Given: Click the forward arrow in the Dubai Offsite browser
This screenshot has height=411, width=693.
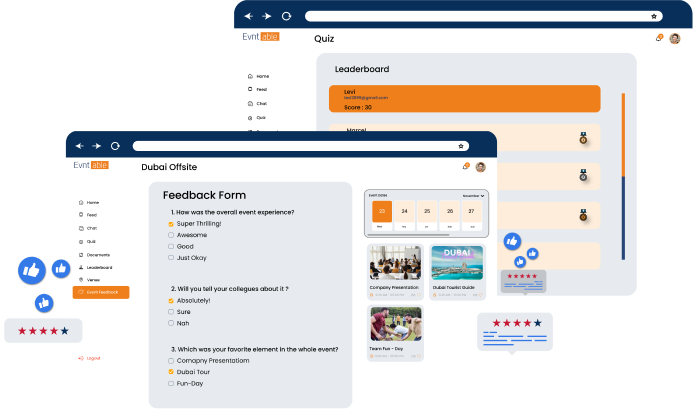Looking at the screenshot, I should coord(97,145).
